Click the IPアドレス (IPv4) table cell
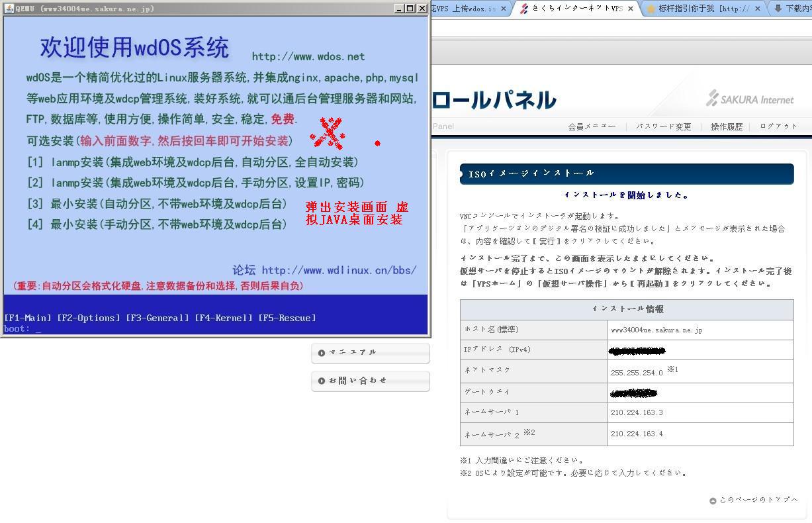The height and width of the screenshot is (523, 812). [x=534, y=350]
